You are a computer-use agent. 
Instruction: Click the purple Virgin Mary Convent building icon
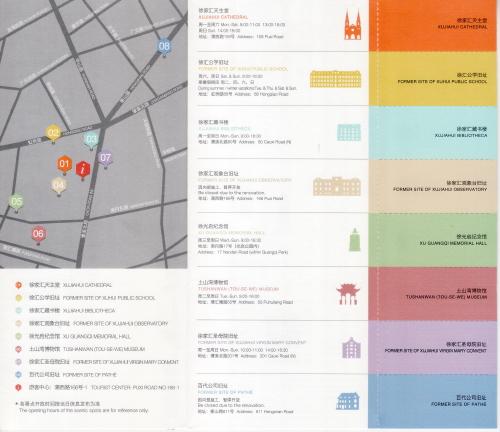[x=352, y=348]
